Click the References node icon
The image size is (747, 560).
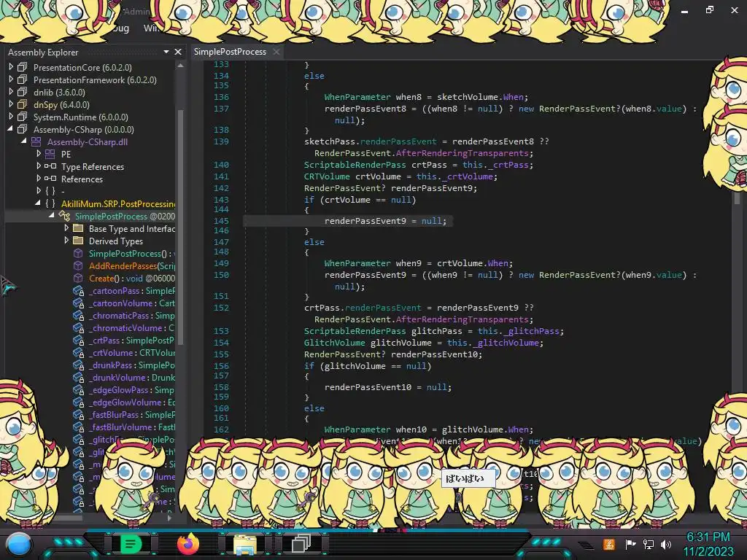(50, 179)
